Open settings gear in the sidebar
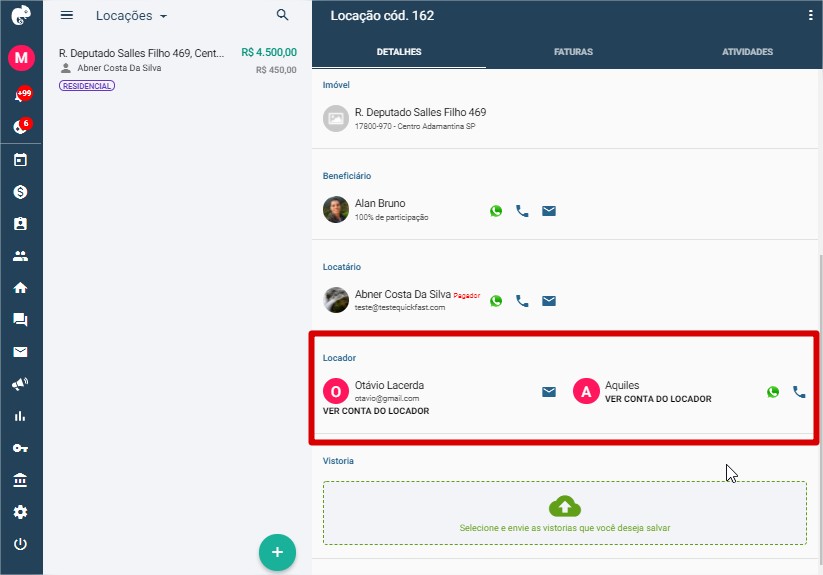The image size is (823, 575). (20, 512)
